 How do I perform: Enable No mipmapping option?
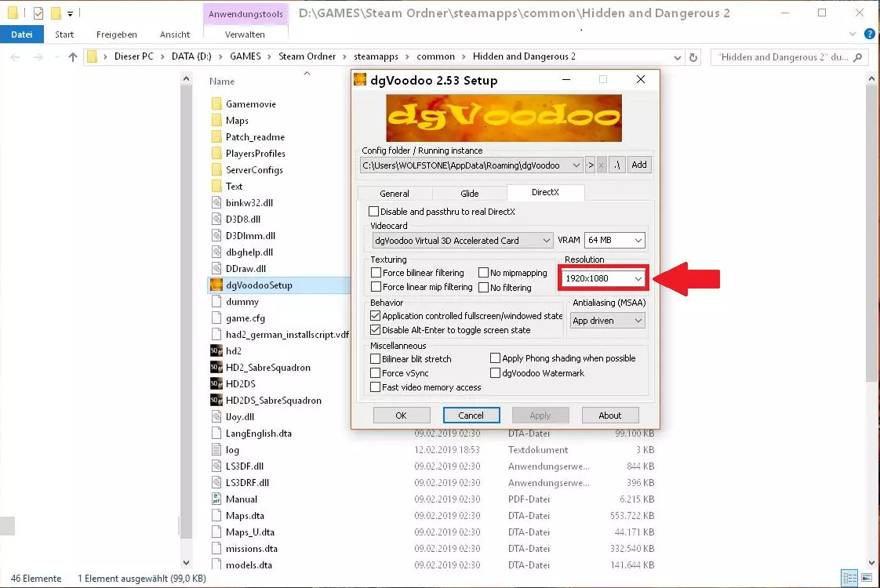pos(483,273)
